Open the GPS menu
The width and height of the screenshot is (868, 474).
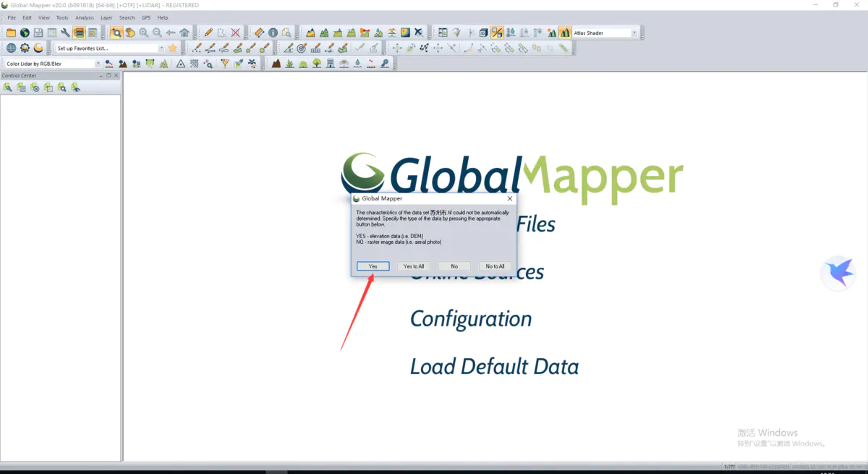146,17
